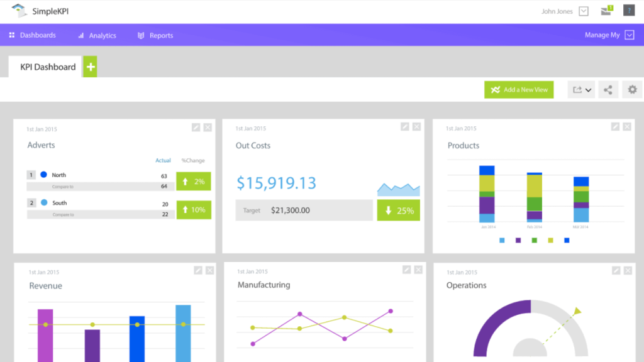Screen dimensions: 644x362
Task: Edit the Out Costs widget pencil icon
Action: (405, 127)
